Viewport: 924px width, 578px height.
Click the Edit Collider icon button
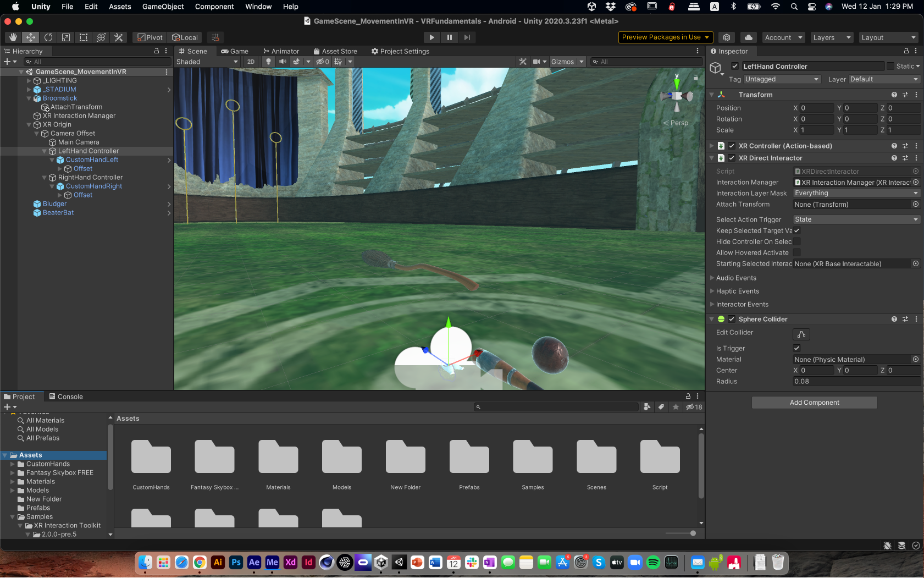pos(801,334)
